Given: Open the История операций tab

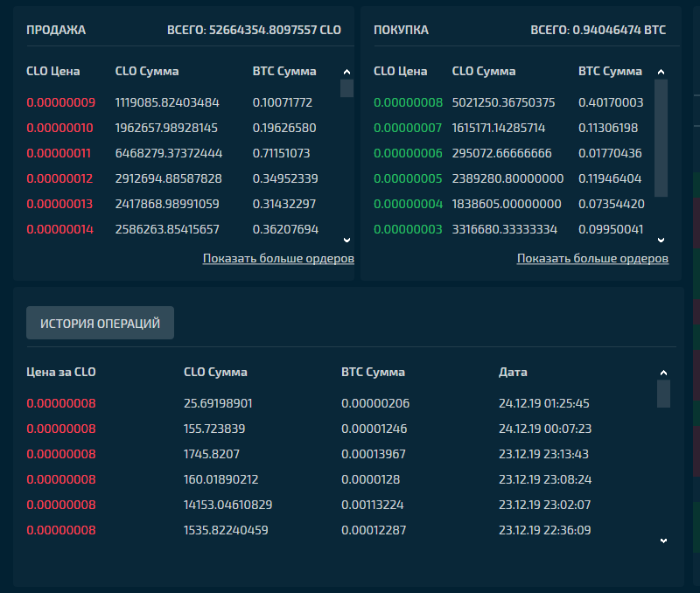Looking at the screenshot, I should [x=100, y=323].
